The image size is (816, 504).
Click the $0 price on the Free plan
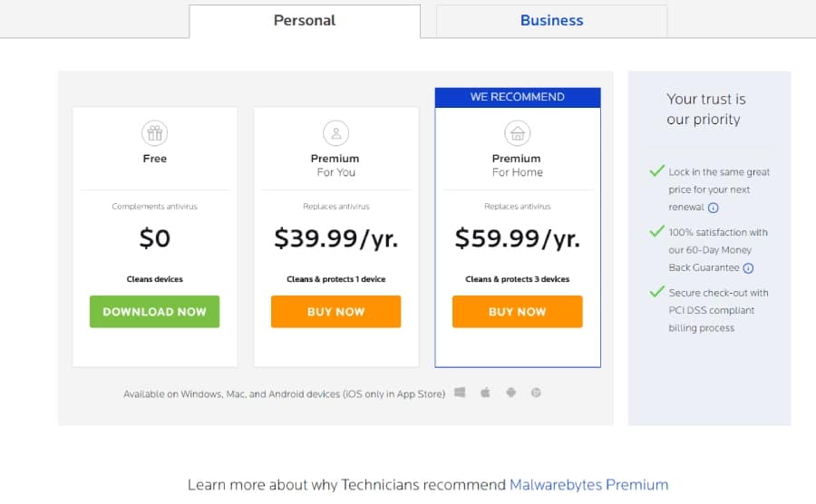point(154,238)
